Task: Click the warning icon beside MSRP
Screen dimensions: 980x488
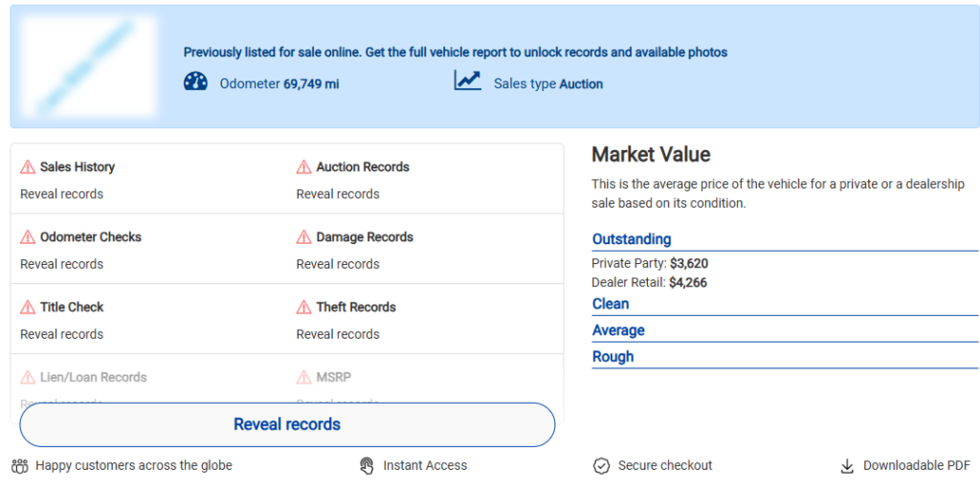Action: (303, 377)
